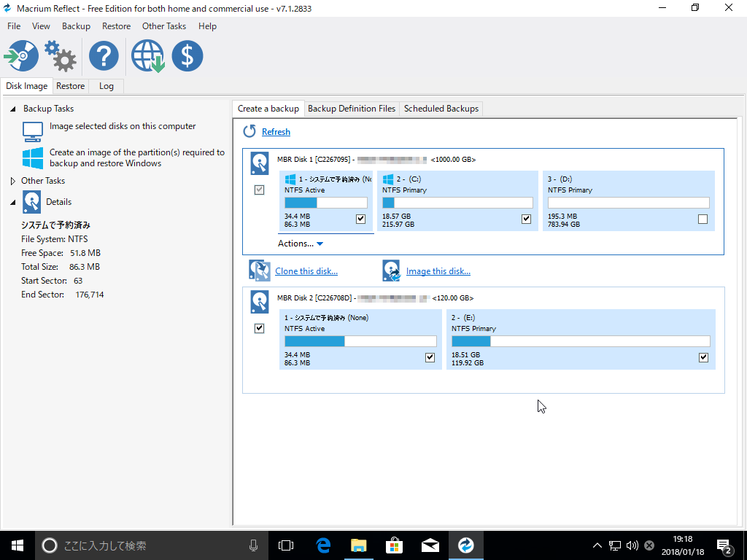Open the settings gears toolbar icon
Image resolution: width=747 pixels, height=560 pixels.
tap(61, 55)
